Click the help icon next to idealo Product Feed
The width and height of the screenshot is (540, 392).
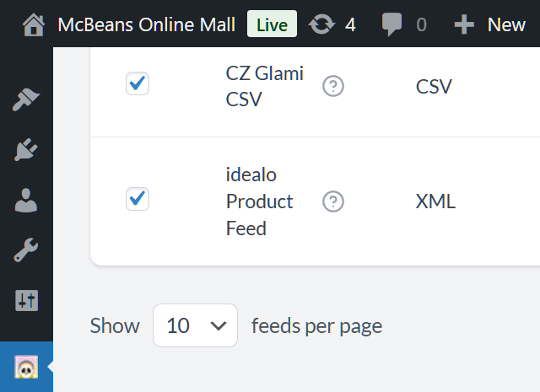pyautogui.click(x=333, y=201)
